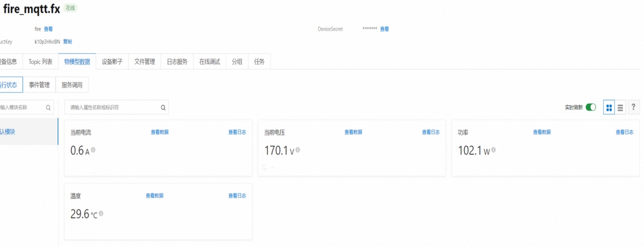
Task: Copy ProductKey using 复制 link
Action: (68, 41)
